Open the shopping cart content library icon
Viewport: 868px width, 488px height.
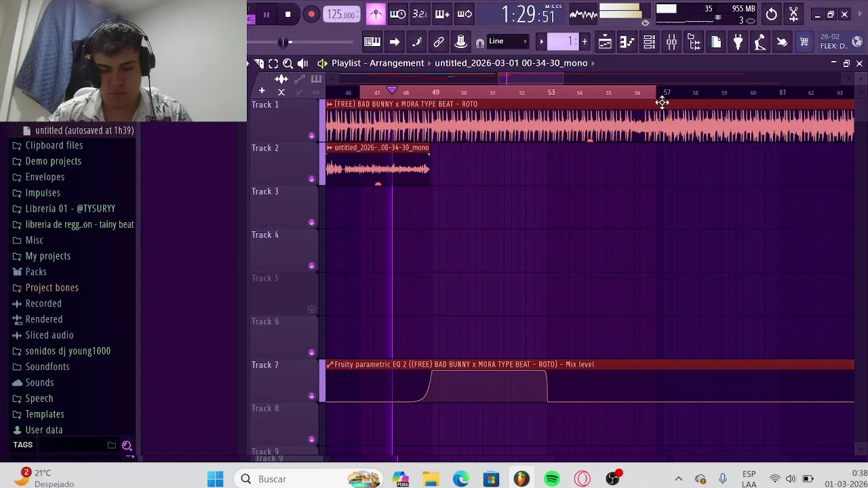tap(804, 42)
